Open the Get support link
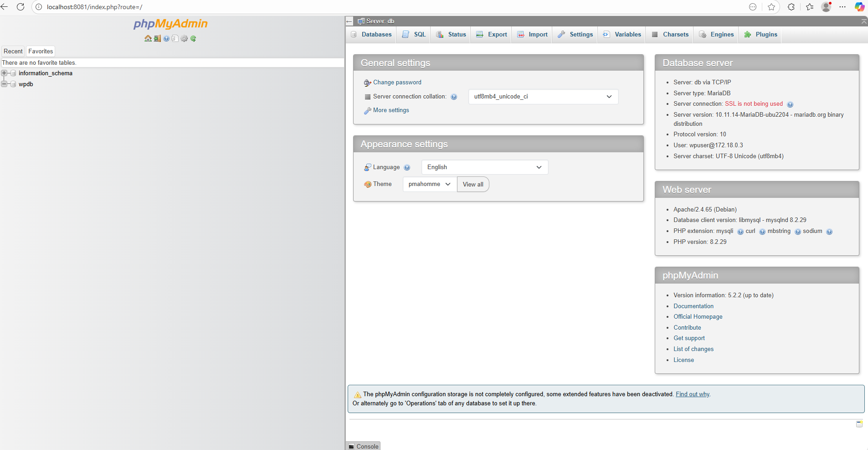Image resolution: width=868 pixels, height=450 pixels. pyautogui.click(x=689, y=338)
